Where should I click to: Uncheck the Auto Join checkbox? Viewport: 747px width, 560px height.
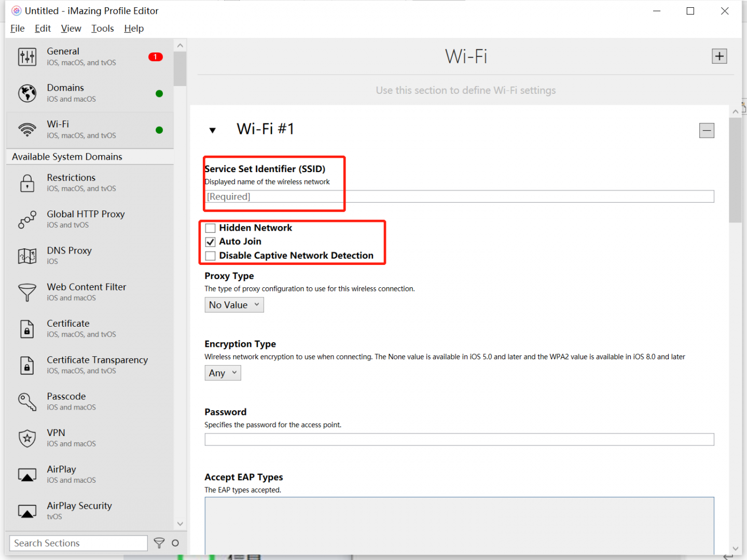210,242
